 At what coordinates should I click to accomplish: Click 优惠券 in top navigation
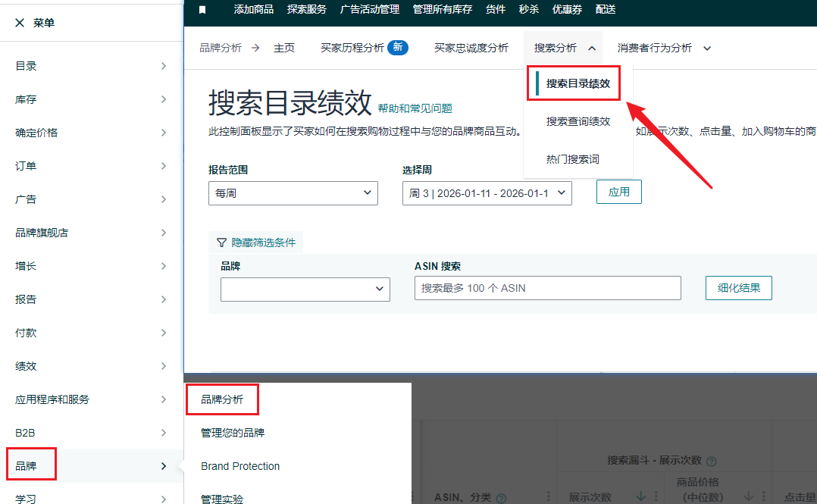click(567, 9)
